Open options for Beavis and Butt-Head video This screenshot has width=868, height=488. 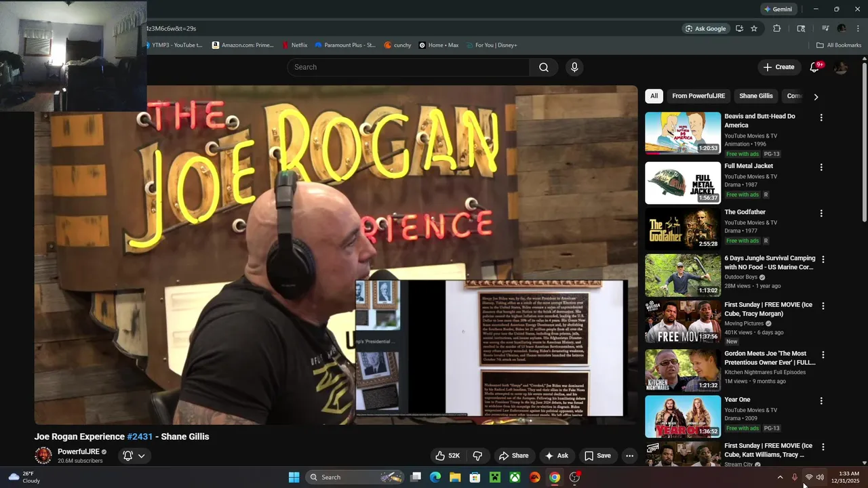click(821, 117)
